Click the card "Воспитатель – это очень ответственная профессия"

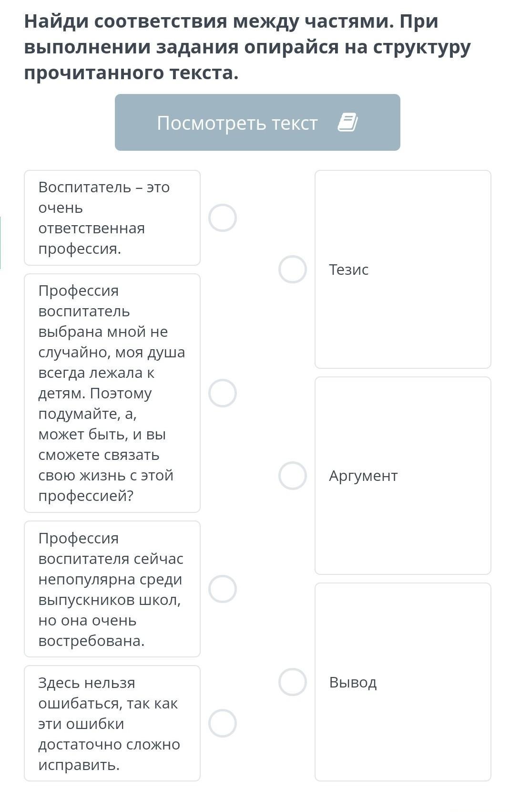tap(112, 218)
